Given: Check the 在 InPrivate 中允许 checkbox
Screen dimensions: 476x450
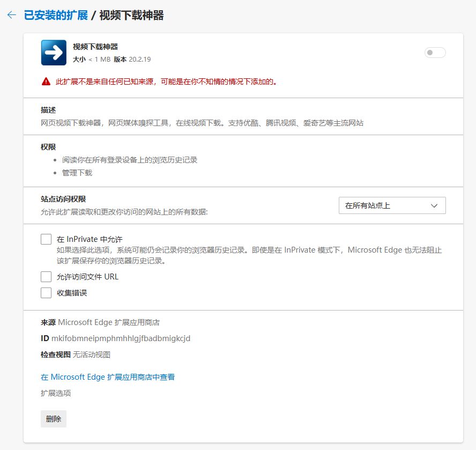Looking at the screenshot, I should [46, 239].
